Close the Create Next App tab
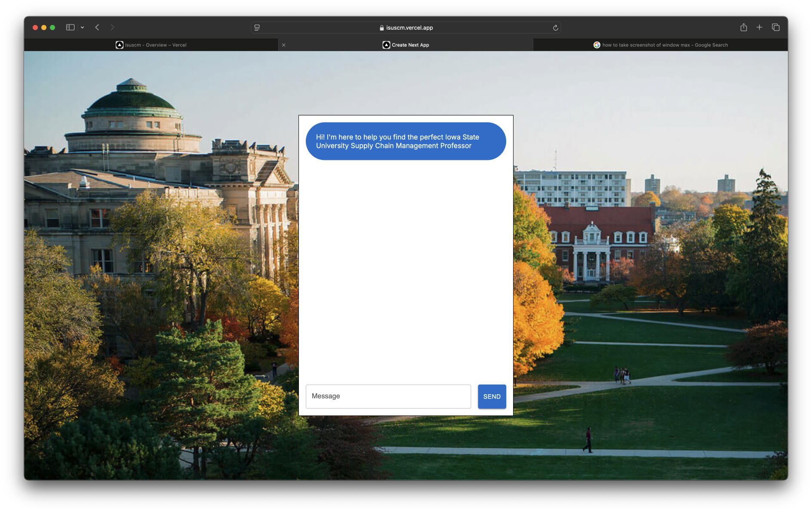Viewport: 812px width, 512px height. click(284, 45)
